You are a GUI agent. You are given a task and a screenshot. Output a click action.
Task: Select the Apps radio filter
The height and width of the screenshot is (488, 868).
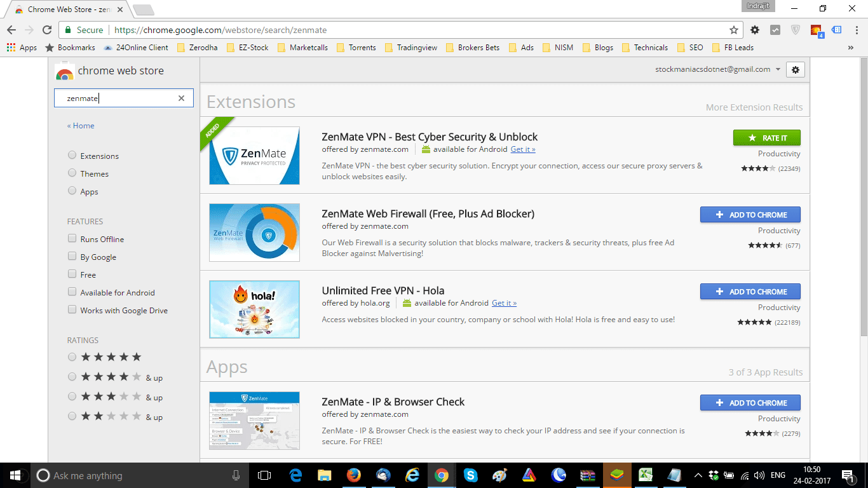(72, 191)
